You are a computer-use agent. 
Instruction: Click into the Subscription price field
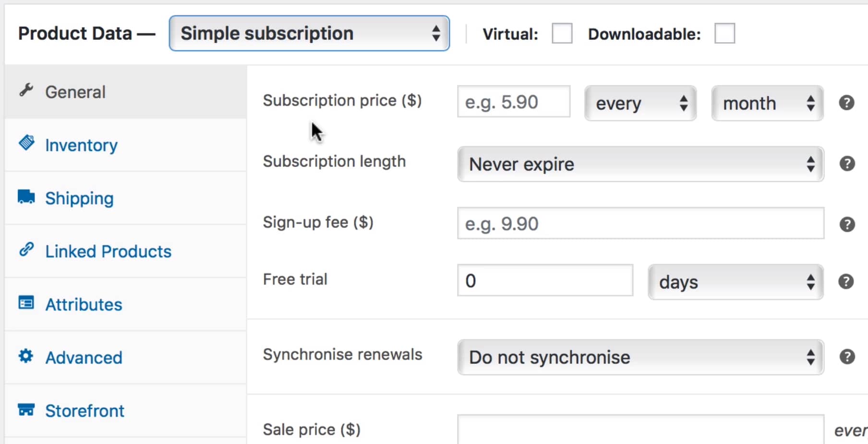[x=514, y=102]
